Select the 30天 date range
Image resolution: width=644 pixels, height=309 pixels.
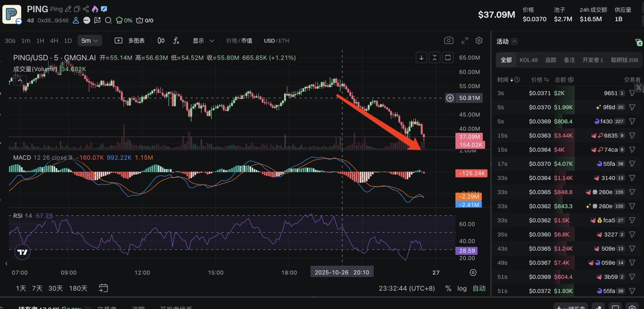pos(56,288)
